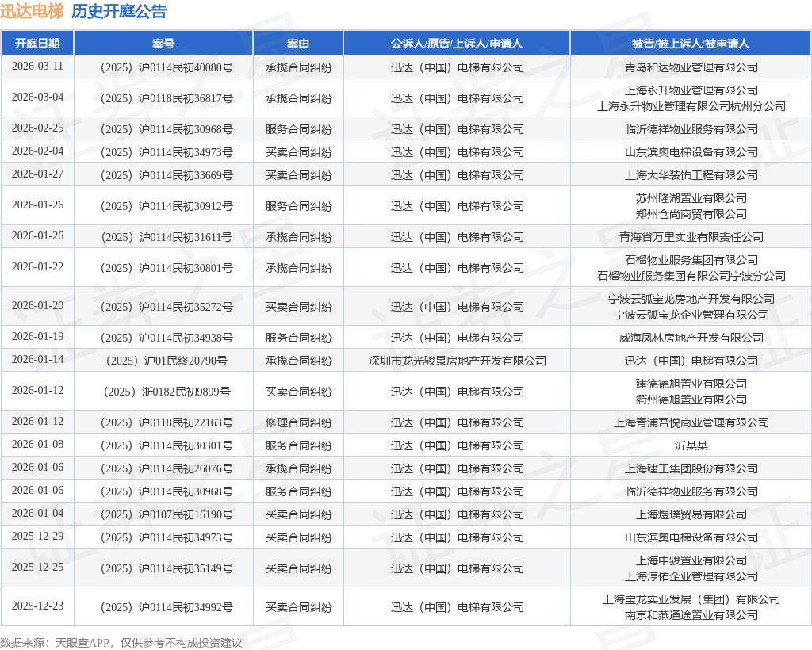The width and height of the screenshot is (812, 650).
Task: Click defendant 青岛和达物业管理有限公司
Action: (x=691, y=67)
